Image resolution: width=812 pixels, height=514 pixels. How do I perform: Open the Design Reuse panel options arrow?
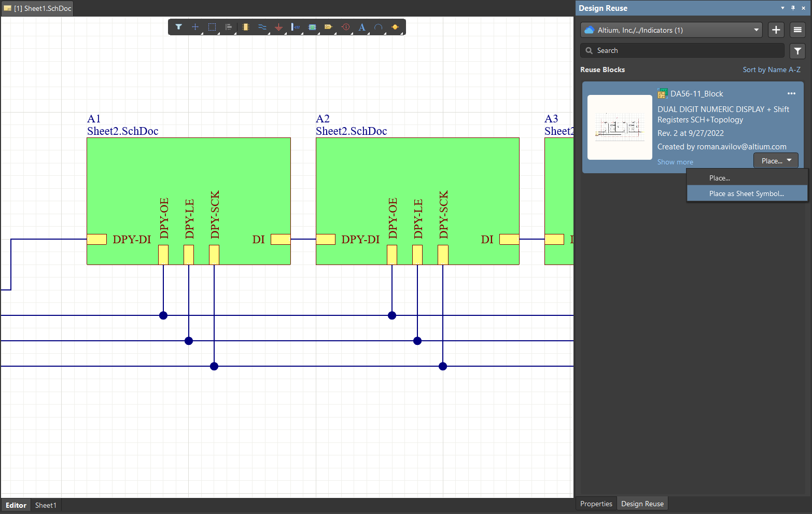pyautogui.click(x=782, y=8)
